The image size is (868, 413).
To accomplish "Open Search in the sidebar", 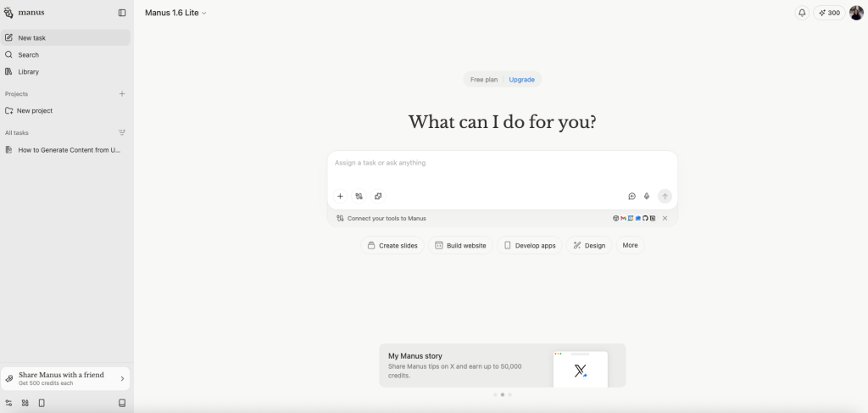I will (x=28, y=55).
